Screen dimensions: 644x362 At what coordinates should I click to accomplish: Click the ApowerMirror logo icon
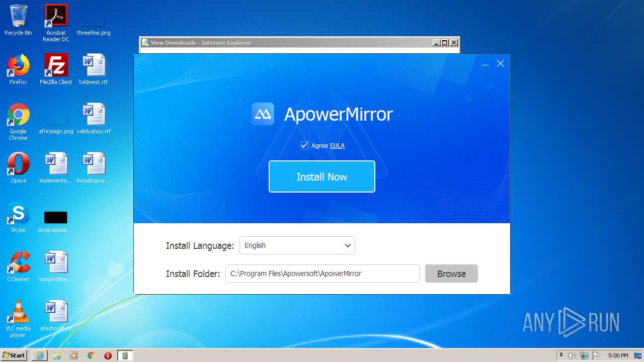pos(263,114)
